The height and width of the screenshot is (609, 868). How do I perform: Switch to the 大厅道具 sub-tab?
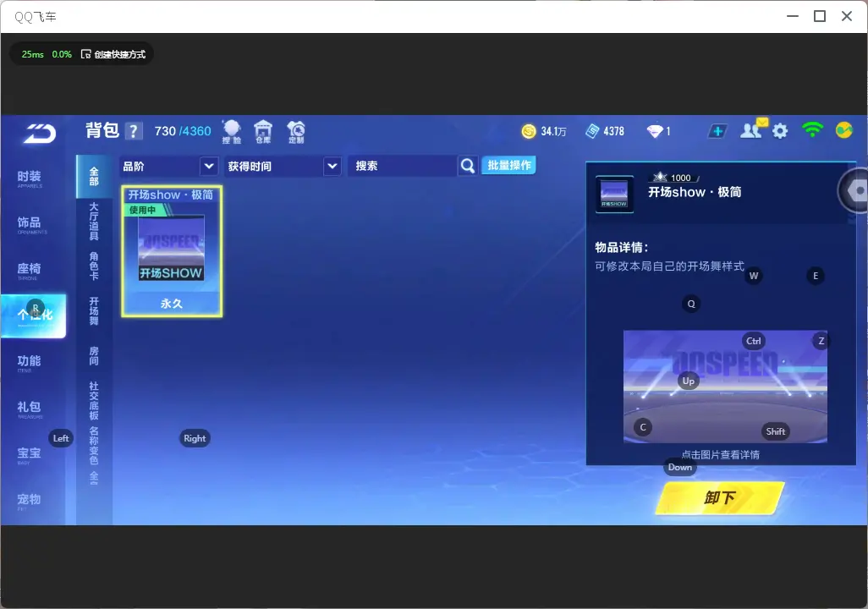(94, 221)
